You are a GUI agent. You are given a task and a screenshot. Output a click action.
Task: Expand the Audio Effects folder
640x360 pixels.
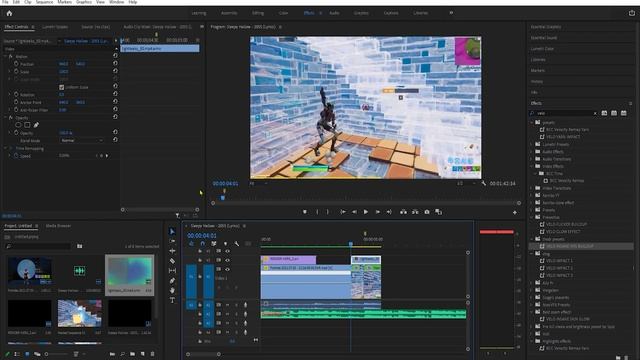(532, 151)
